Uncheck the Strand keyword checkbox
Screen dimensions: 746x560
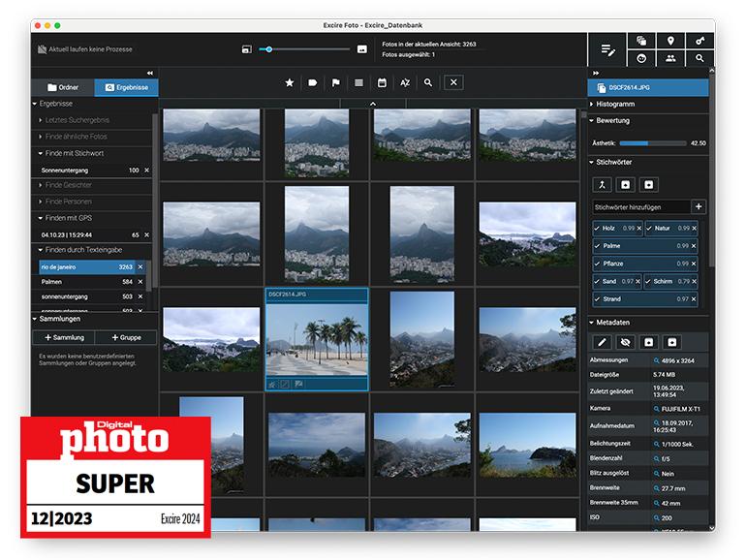click(x=597, y=298)
